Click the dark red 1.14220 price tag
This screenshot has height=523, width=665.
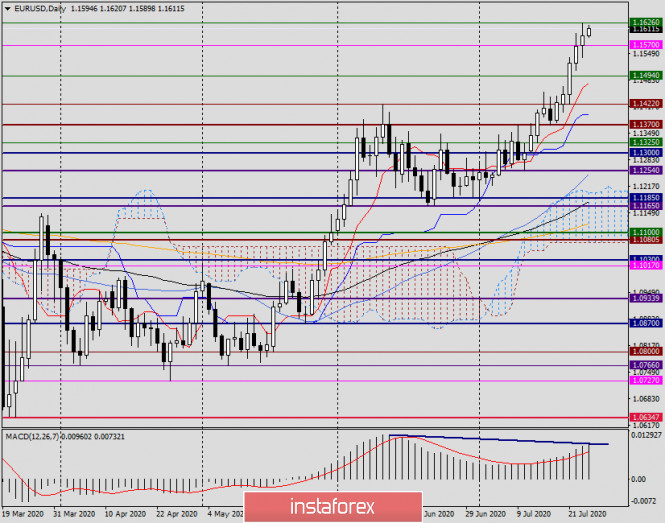click(644, 104)
